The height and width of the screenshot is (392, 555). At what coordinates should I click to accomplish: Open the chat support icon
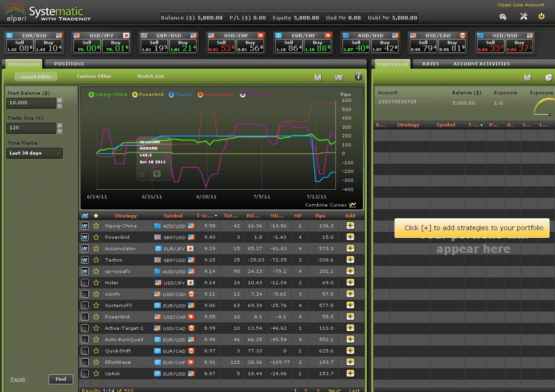(x=503, y=17)
